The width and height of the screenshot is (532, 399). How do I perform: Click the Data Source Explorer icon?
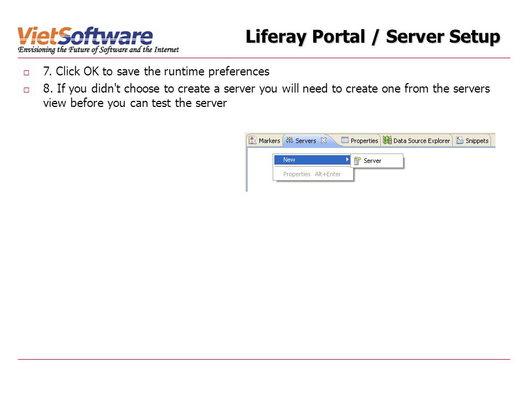click(387, 140)
